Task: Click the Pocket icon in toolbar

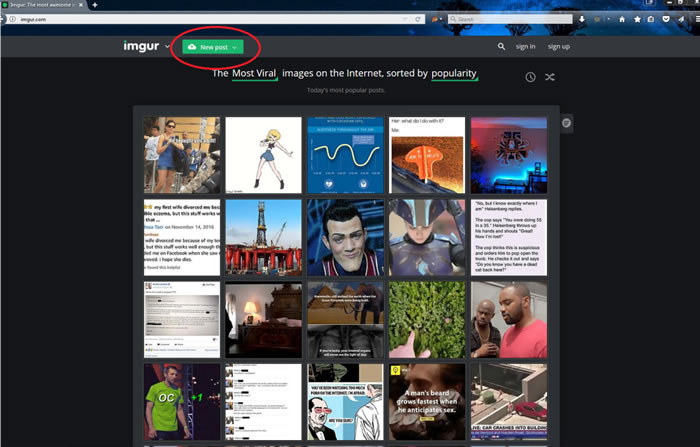Action: click(x=666, y=19)
